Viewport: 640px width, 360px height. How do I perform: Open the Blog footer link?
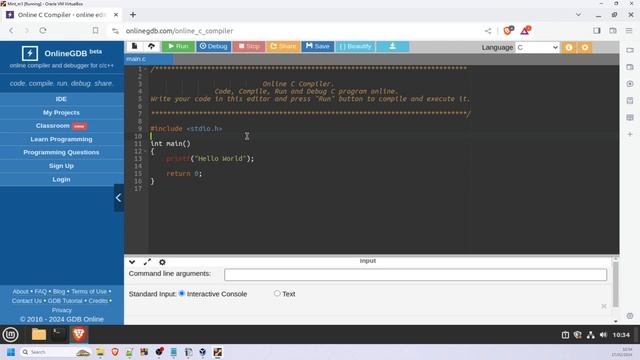pyautogui.click(x=59, y=291)
